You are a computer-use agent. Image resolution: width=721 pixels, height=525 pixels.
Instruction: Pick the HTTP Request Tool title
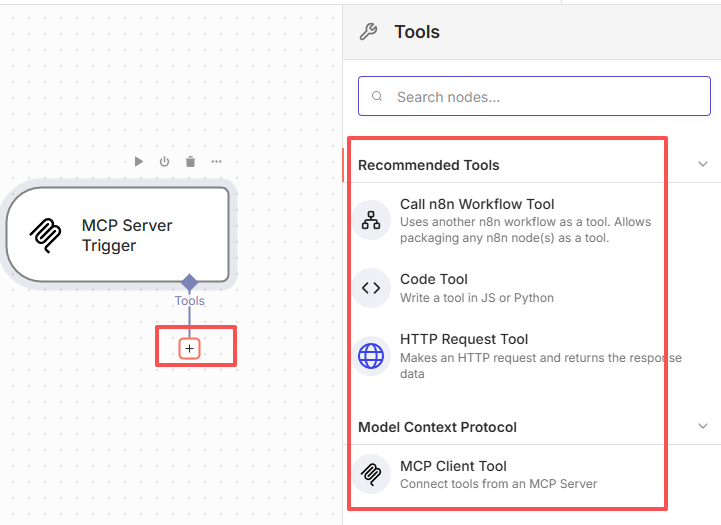[464, 339]
